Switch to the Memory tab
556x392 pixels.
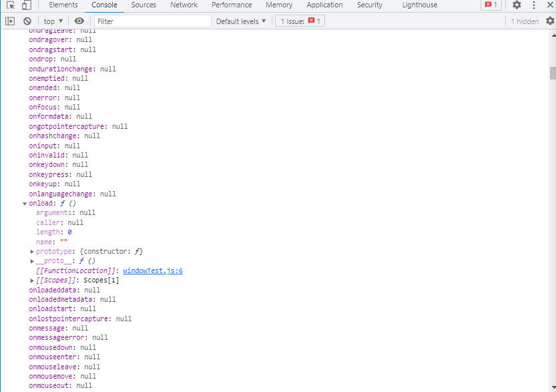pos(279,5)
